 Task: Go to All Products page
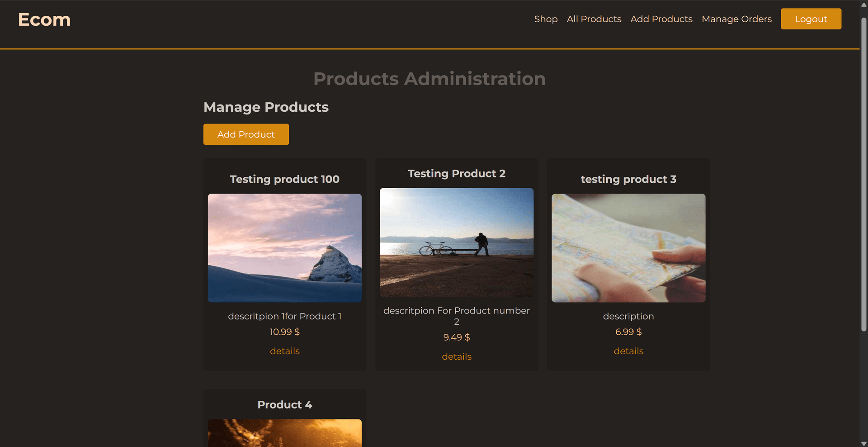(x=594, y=19)
